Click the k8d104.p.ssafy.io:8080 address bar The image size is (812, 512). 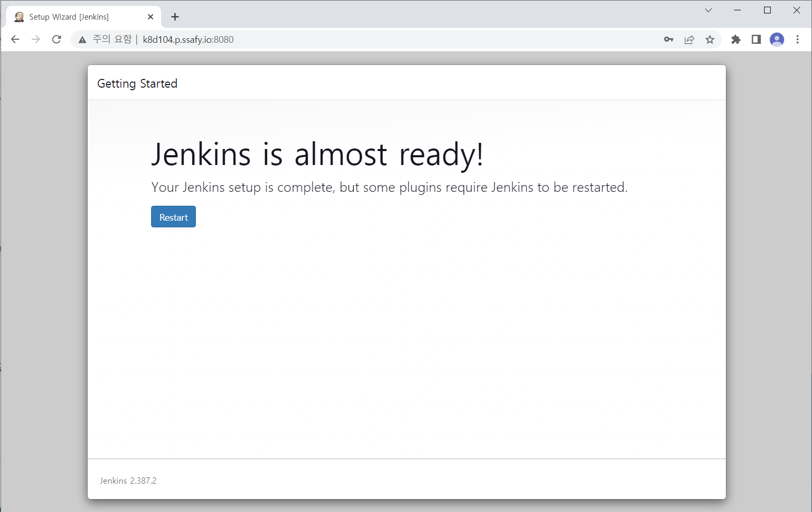397,39
